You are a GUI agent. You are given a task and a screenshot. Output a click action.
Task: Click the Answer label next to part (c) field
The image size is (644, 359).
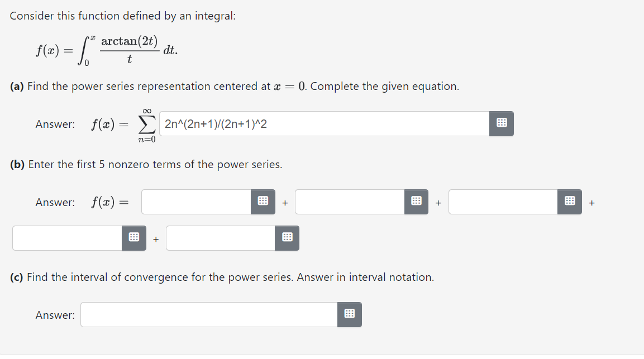click(54, 314)
